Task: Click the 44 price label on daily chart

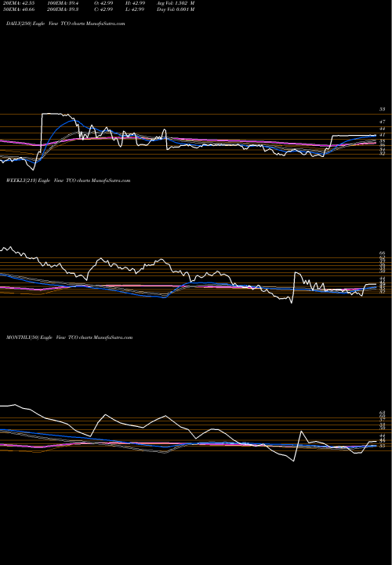Action: point(383,128)
